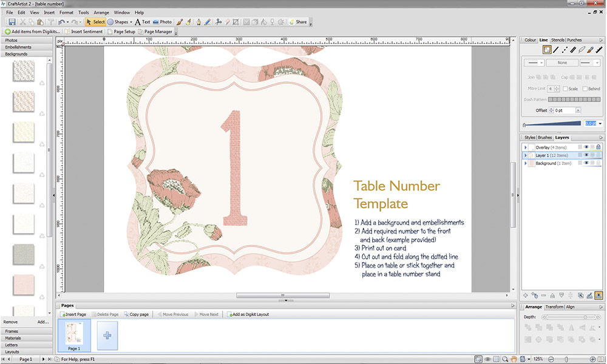The height and width of the screenshot is (364, 607).
Task: Switch to the Stencils tab
Action: pyautogui.click(x=558, y=40)
